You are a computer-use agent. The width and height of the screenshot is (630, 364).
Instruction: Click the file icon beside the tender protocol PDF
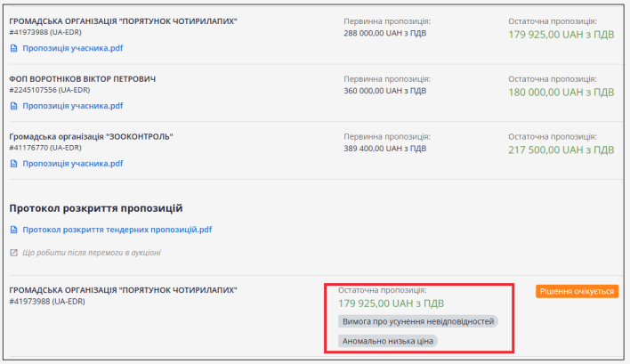(14, 230)
